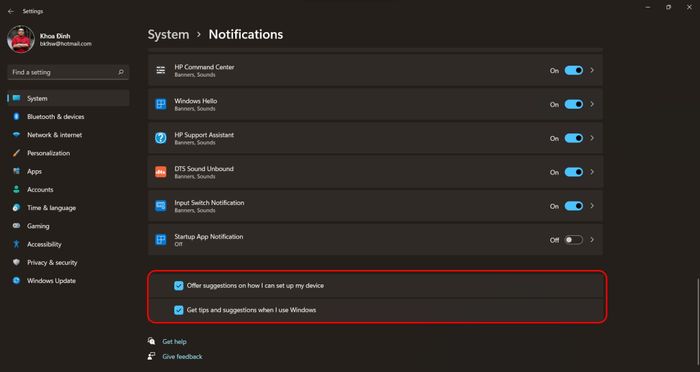
Task: Open Accounts settings
Action: 68,190
